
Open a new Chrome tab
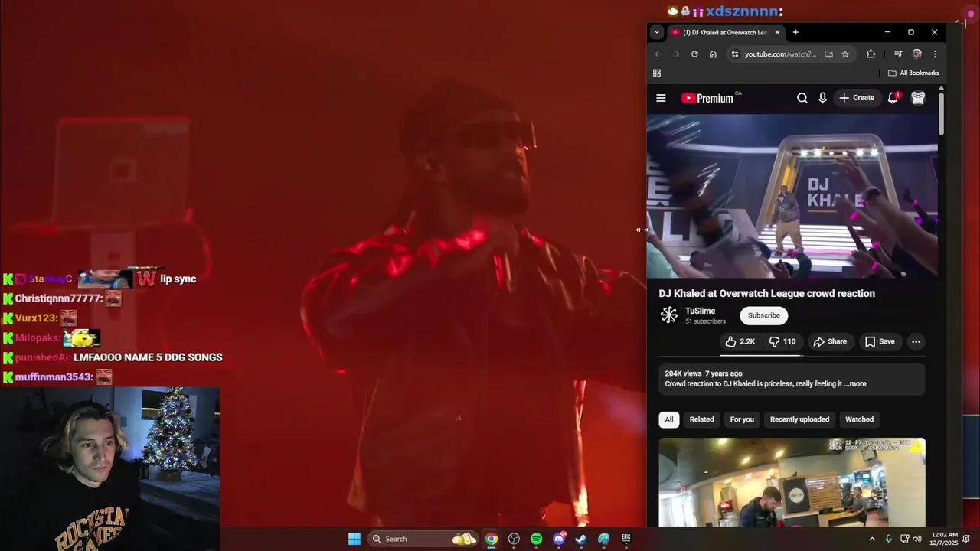click(x=795, y=32)
